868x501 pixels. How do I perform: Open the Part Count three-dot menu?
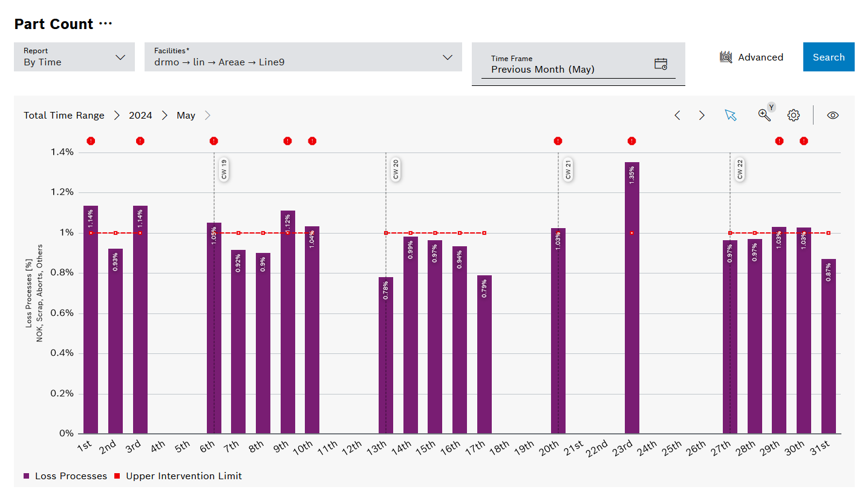[x=105, y=24]
